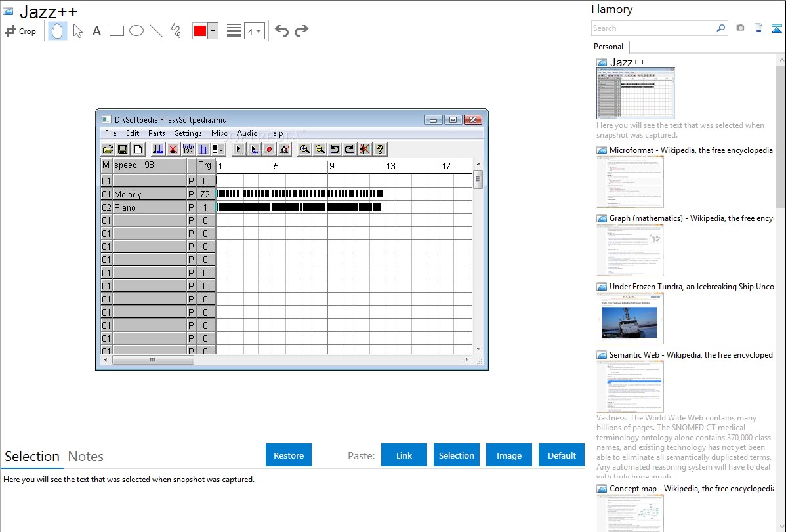Click the 123 ruler icon
786x532 pixels.
(188, 150)
